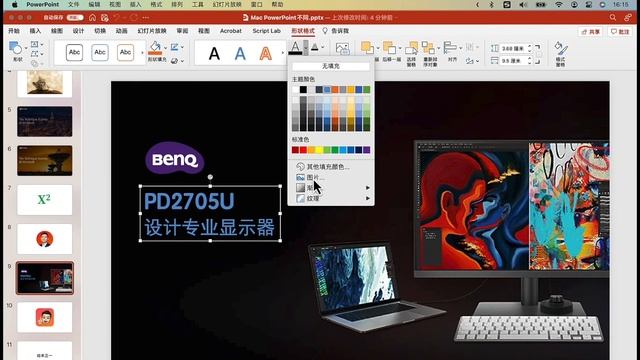Screen dimensions: 640x360
Task: Click the home icon in title bar
Action: pyautogui.click(x=93, y=18)
